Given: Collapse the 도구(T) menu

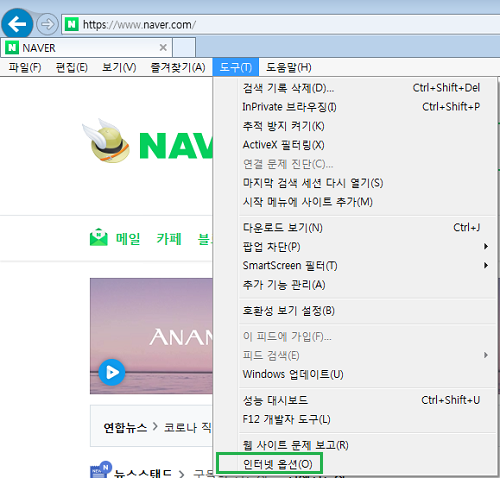Looking at the screenshot, I should pyautogui.click(x=236, y=68).
